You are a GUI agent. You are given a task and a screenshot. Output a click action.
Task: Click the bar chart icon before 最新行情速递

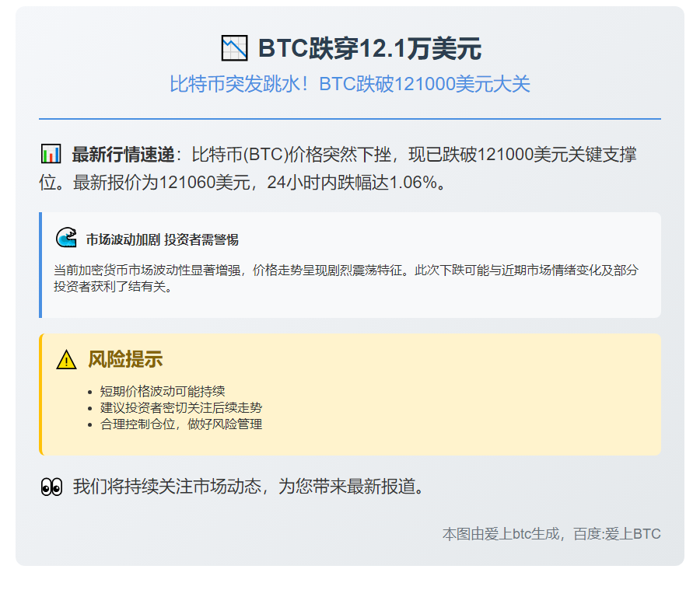pyautogui.click(x=51, y=154)
